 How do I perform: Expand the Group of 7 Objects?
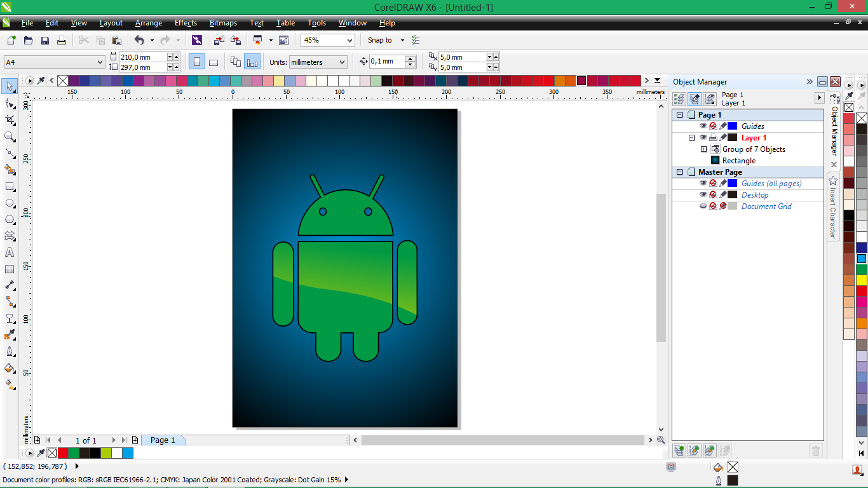(703, 149)
